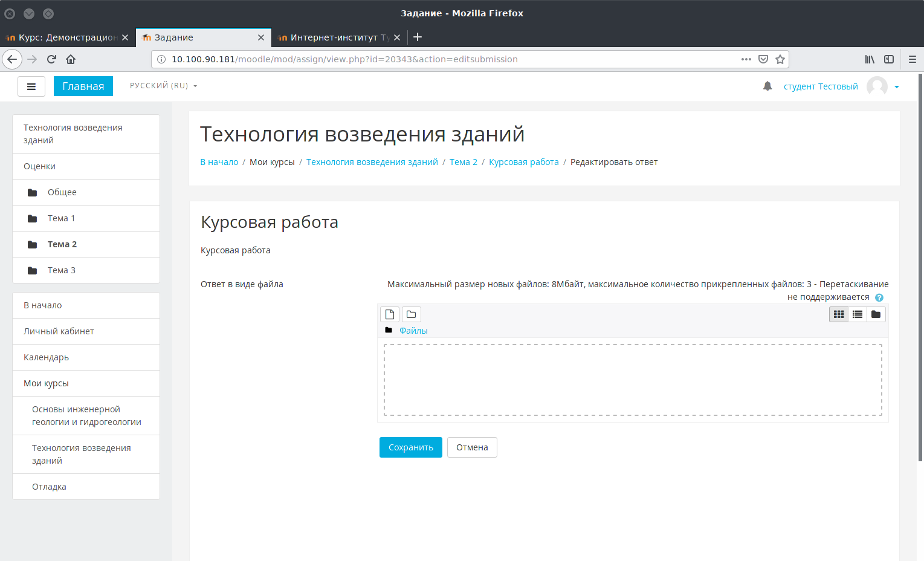Open the РУССКИЙ (RU) language dropdown
The image size is (924, 561).
pos(164,86)
